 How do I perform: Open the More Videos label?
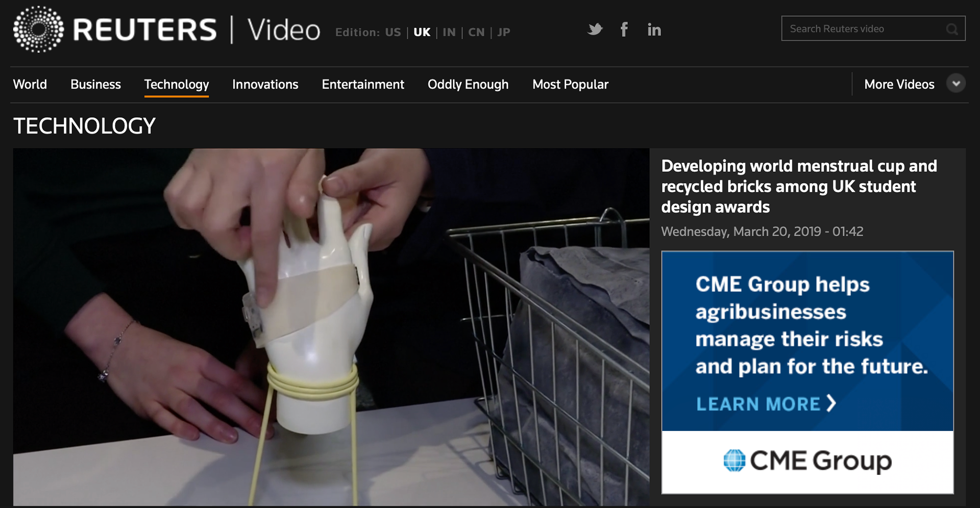pos(899,84)
